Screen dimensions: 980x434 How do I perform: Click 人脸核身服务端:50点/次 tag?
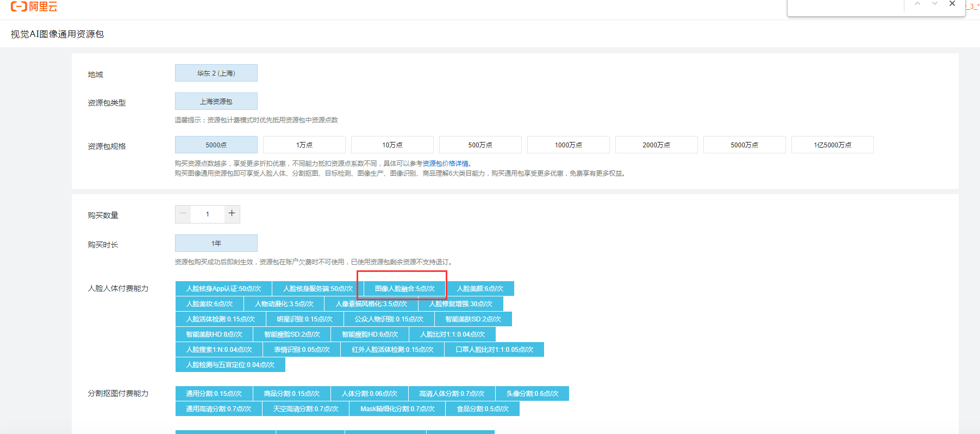point(318,288)
